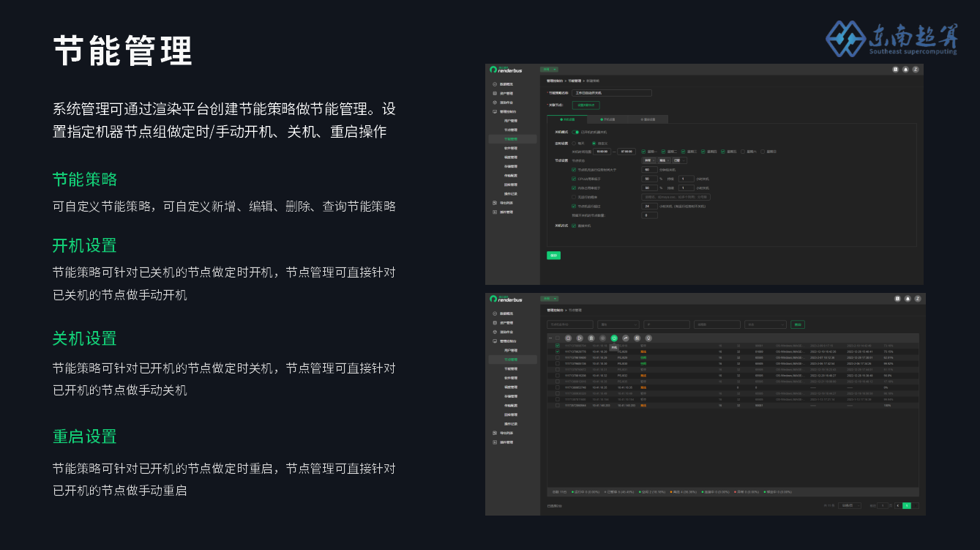Viewport: 980px width, 550px height.
Task: Click renderbus logo in policy editor screenshot
Action: click(506, 69)
